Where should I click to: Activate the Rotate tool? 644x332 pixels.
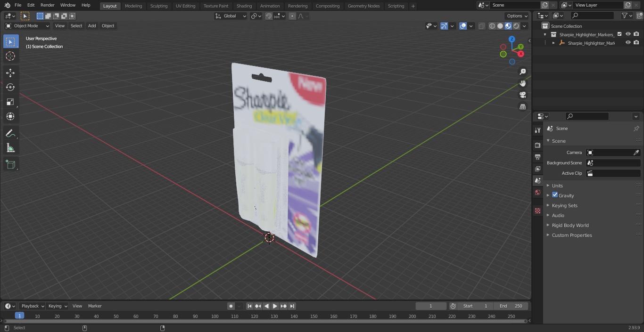10,87
